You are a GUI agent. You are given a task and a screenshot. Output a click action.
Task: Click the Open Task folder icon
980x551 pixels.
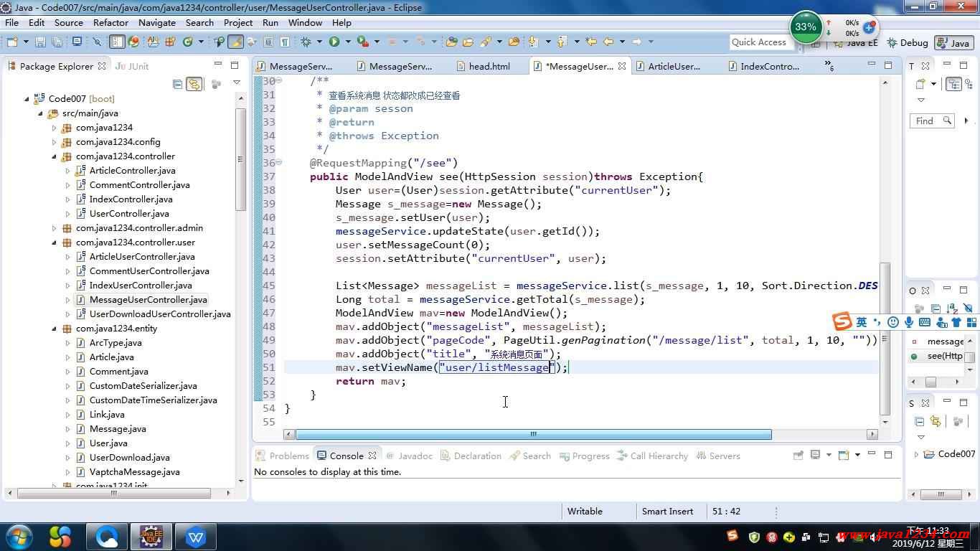coord(468,42)
